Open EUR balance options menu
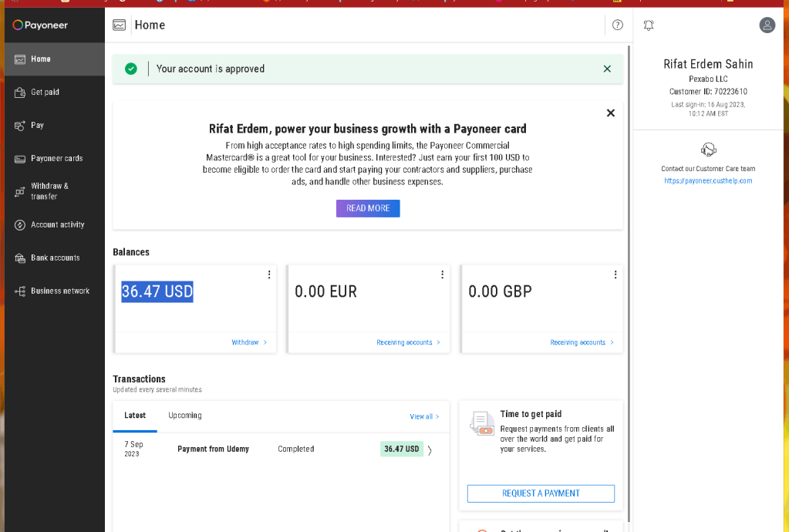The height and width of the screenshot is (532, 789). tap(442, 274)
